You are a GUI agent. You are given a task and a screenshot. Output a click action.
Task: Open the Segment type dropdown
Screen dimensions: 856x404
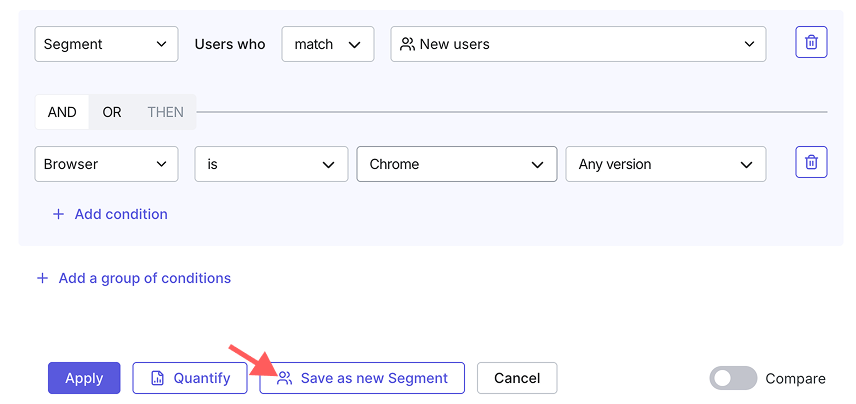(106, 44)
